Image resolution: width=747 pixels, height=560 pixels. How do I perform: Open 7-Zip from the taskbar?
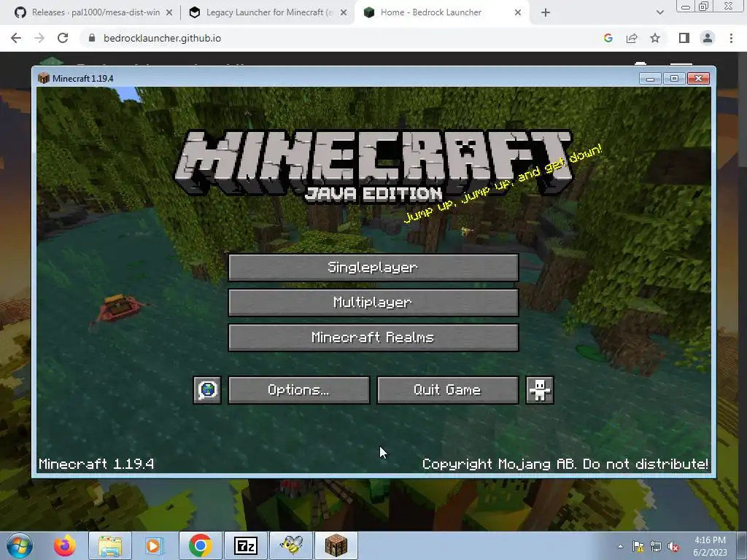pyautogui.click(x=246, y=545)
